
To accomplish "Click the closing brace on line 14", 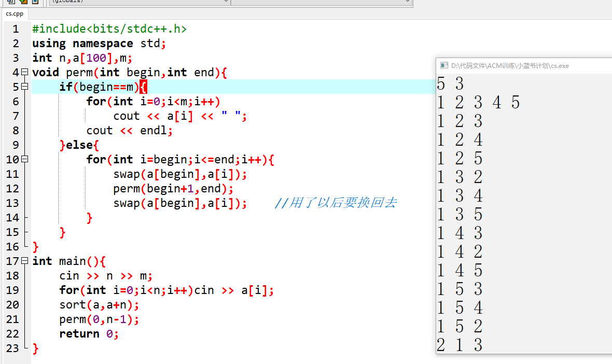I will [x=89, y=218].
